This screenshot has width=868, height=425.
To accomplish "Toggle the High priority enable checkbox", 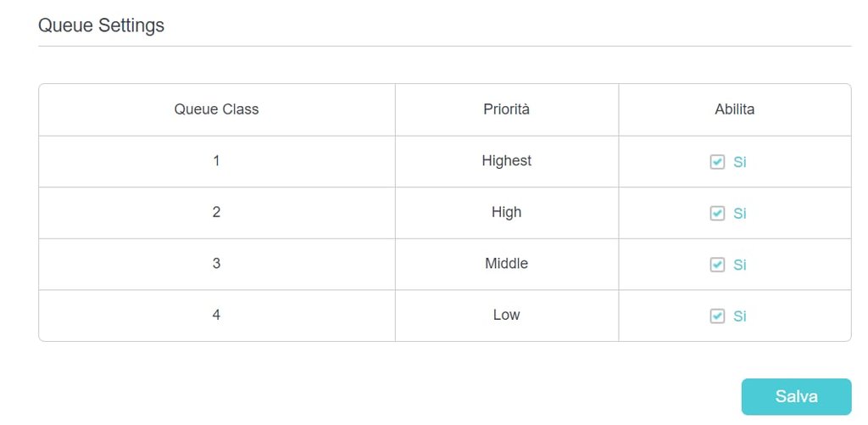I will click(x=717, y=214).
